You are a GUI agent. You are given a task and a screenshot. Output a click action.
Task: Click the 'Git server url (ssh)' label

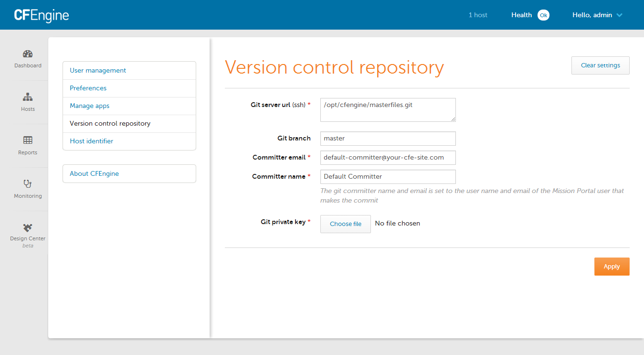click(x=281, y=105)
